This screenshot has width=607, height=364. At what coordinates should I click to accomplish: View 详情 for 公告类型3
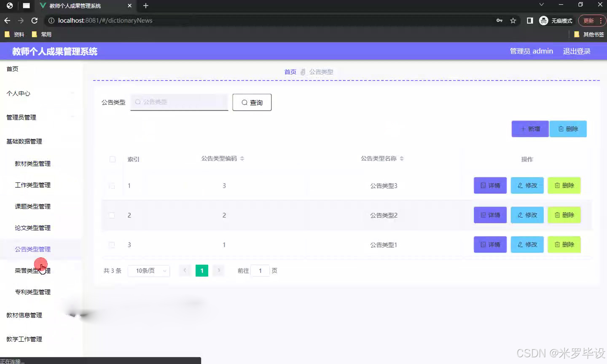(490, 185)
